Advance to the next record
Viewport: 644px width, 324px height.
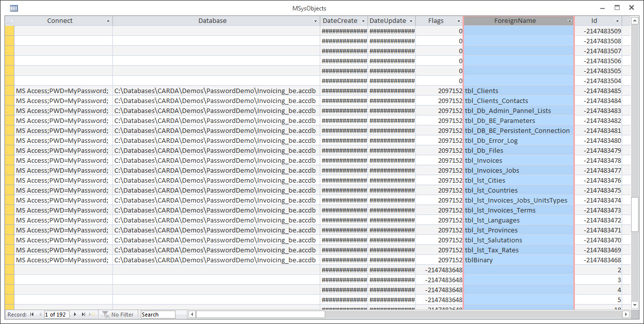(x=75, y=314)
